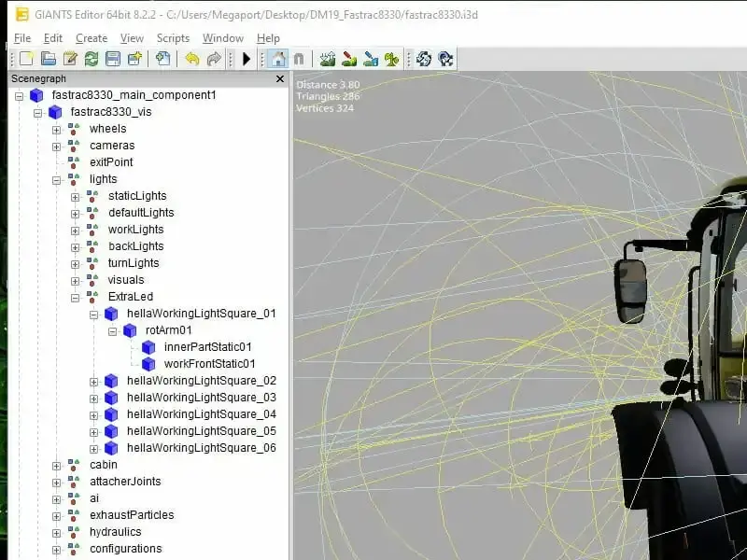Expand the configurations group
This screenshot has height=560, width=747.
(x=56, y=550)
